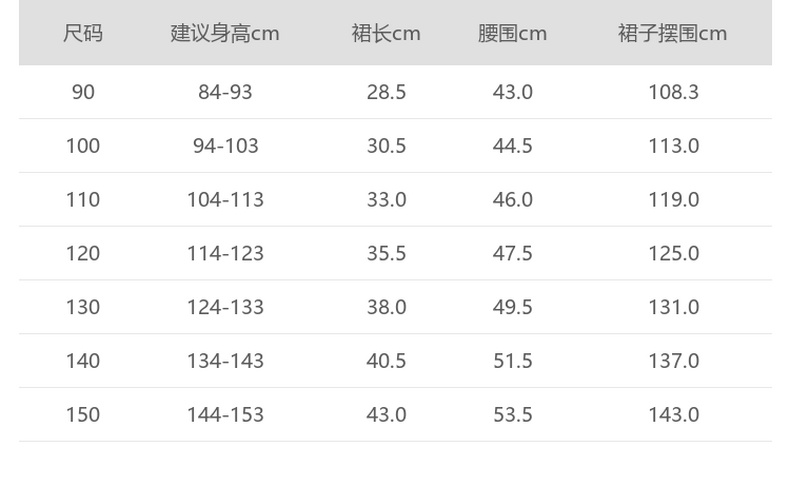
Task: Click the 144-153 height range cell
Action: (225, 415)
